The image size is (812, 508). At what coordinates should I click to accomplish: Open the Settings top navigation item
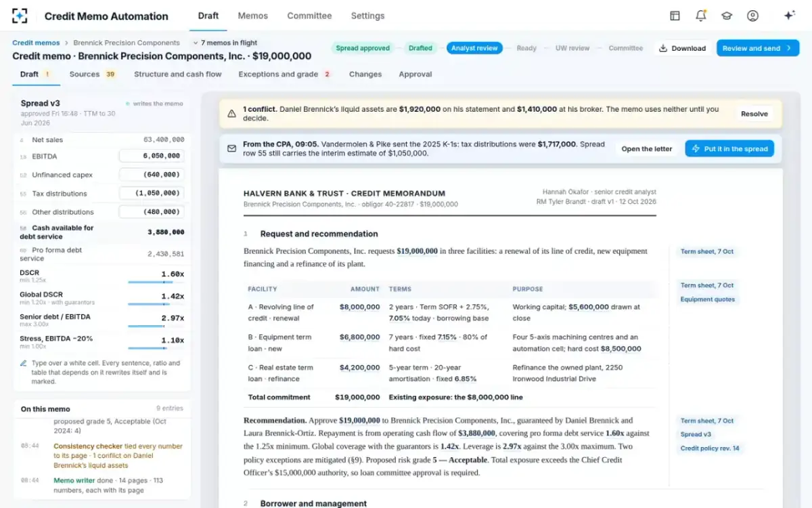367,16
